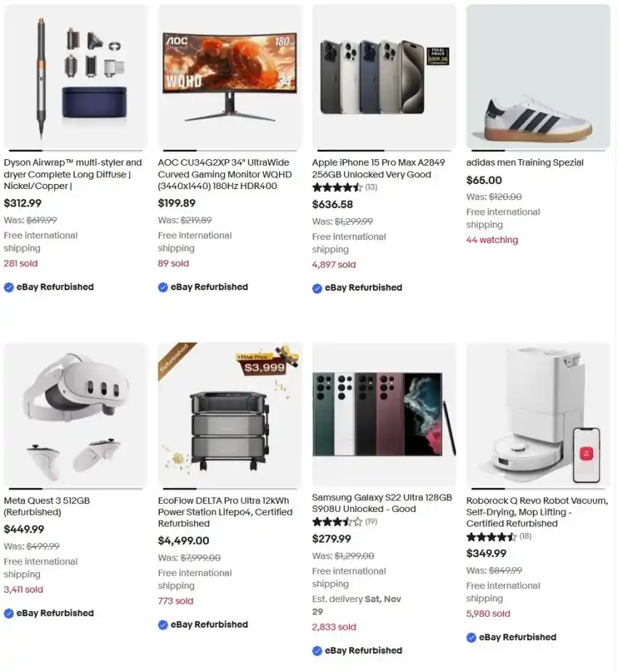This screenshot has width=618, height=672.
Task: Click the Roborock robot vacuum product image
Action: [538, 414]
